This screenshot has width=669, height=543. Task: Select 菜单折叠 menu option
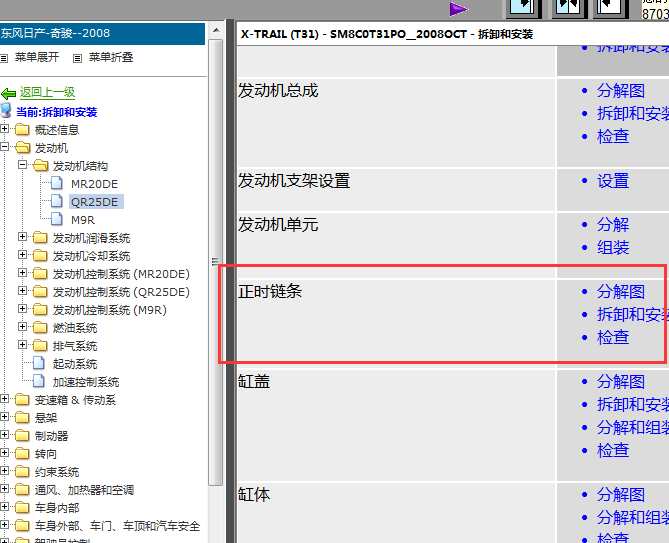click(111, 57)
